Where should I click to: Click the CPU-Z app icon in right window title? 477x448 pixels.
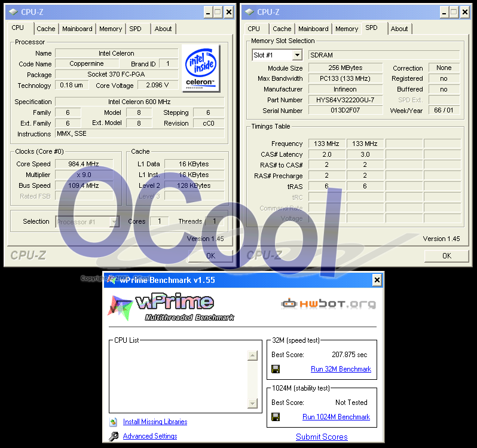point(249,12)
